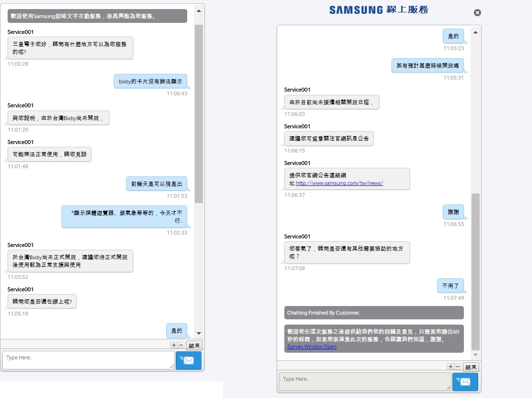Close the Samsung 線上服務 chat window
The width and height of the screenshot is (532, 398).
click(x=477, y=12)
